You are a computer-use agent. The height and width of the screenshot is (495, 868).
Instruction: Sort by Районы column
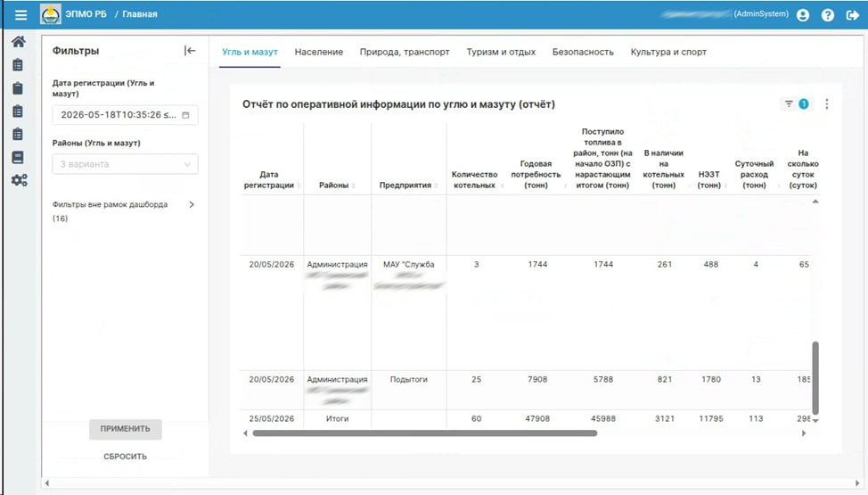353,186
